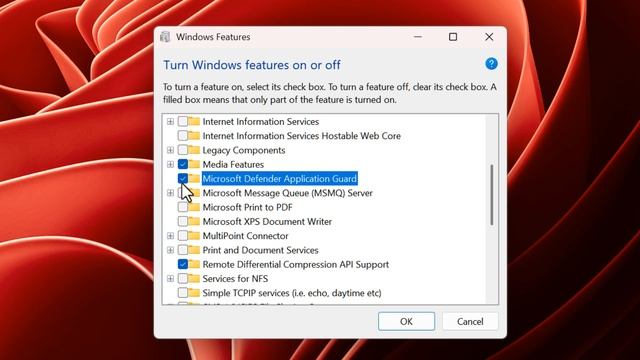Screen dimensions: 640x360
Task: Select Microsoft Message Queue (MSMQ) Server label
Action: (x=287, y=193)
